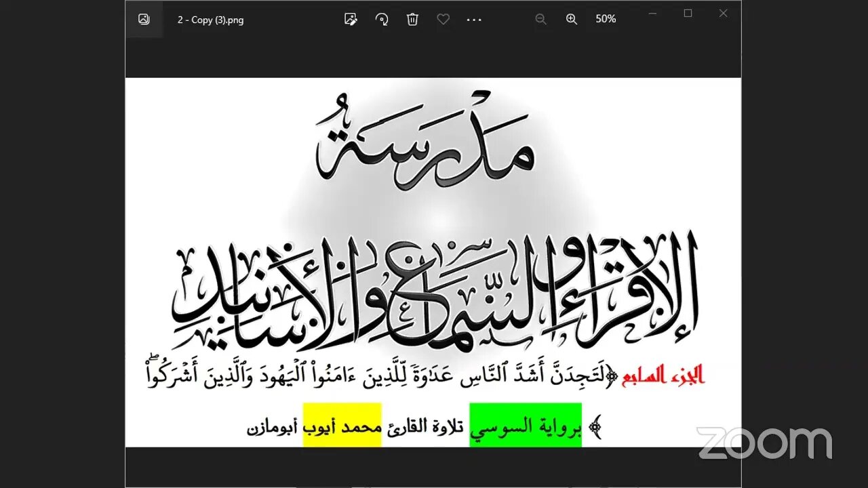Click the 50% zoom level value

(606, 19)
